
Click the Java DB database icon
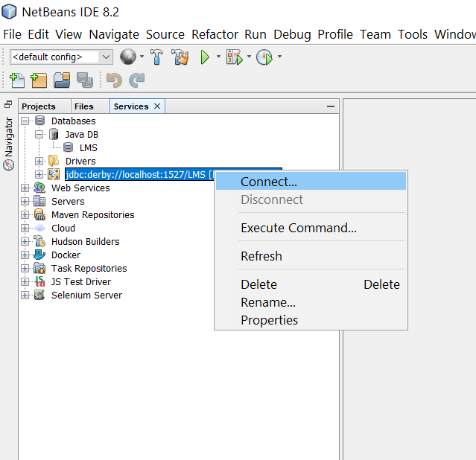tap(54, 134)
